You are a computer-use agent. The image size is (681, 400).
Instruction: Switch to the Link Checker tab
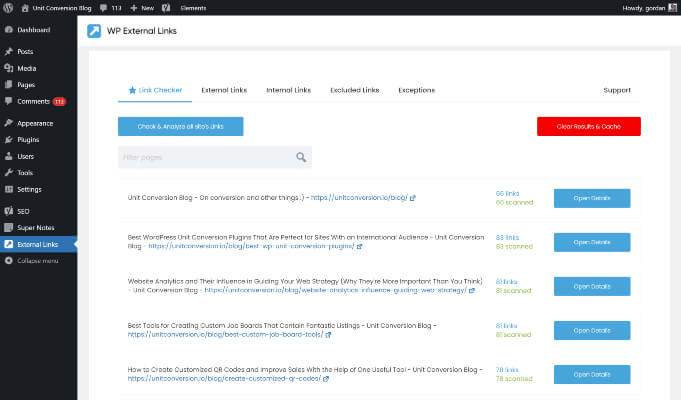click(x=155, y=90)
